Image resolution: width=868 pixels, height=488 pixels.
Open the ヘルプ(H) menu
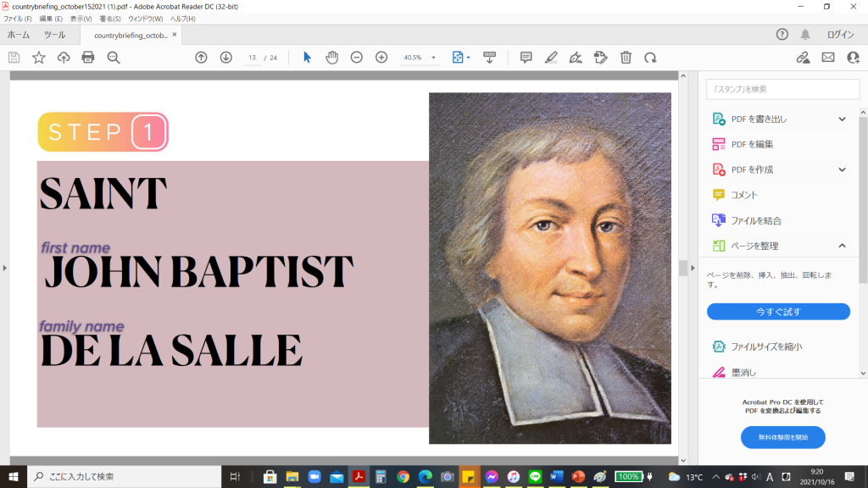click(x=183, y=19)
